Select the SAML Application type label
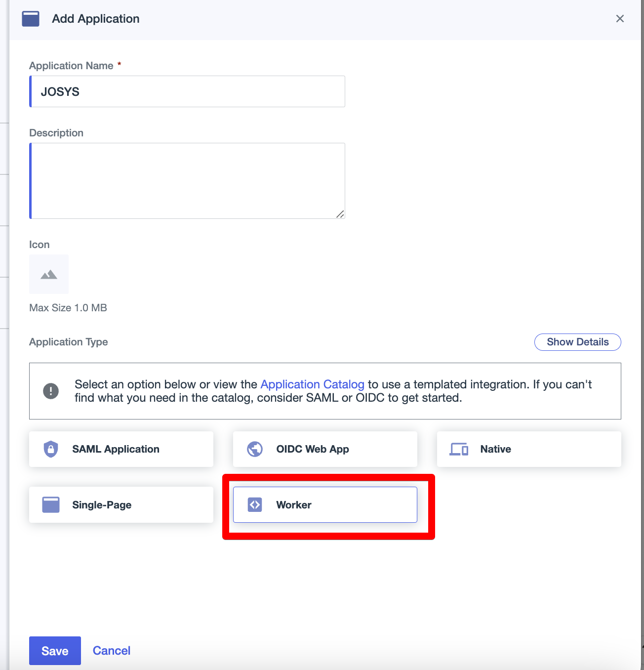Image resolution: width=644 pixels, height=670 pixels. pyautogui.click(x=116, y=449)
